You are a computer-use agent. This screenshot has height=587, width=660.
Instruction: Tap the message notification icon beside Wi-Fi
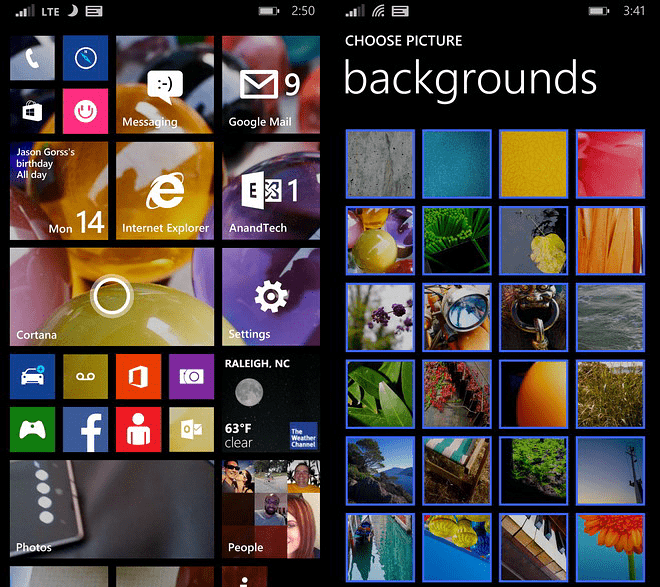point(400,11)
